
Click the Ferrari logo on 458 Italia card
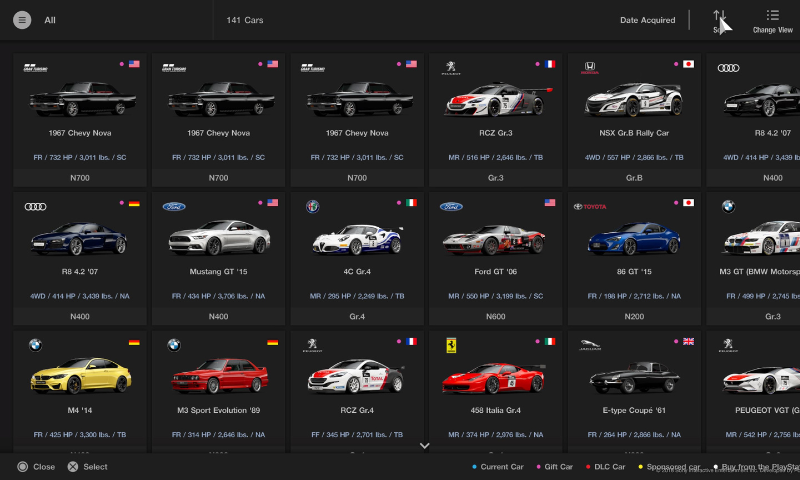tap(452, 345)
